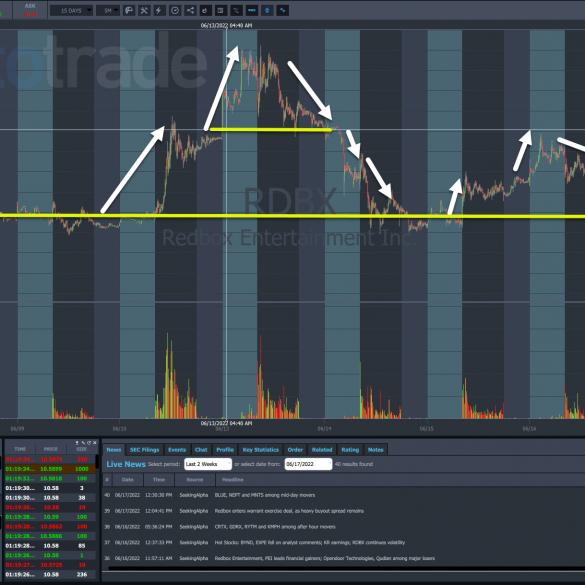Sort news by Source column header
The width and height of the screenshot is (585, 585).
195,480
